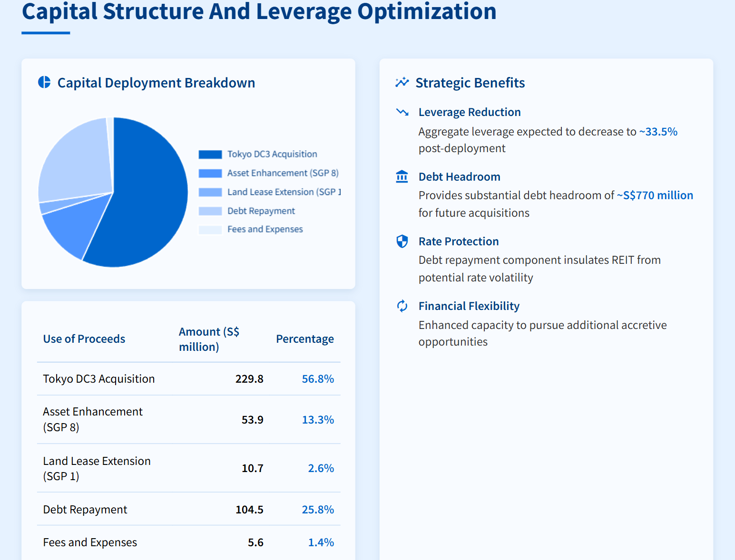This screenshot has width=735, height=560.
Task: Click the ~S$770 million headroom link
Action: (655, 195)
